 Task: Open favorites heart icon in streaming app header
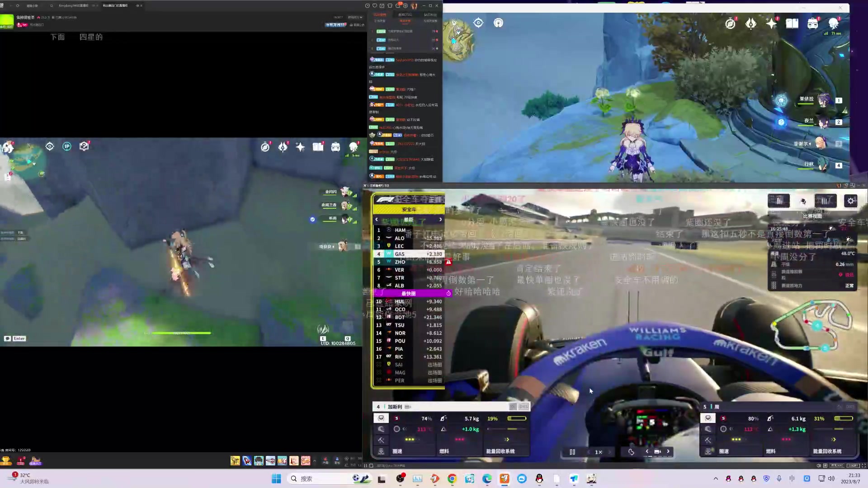pyautogui.click(x=375, y=6)
